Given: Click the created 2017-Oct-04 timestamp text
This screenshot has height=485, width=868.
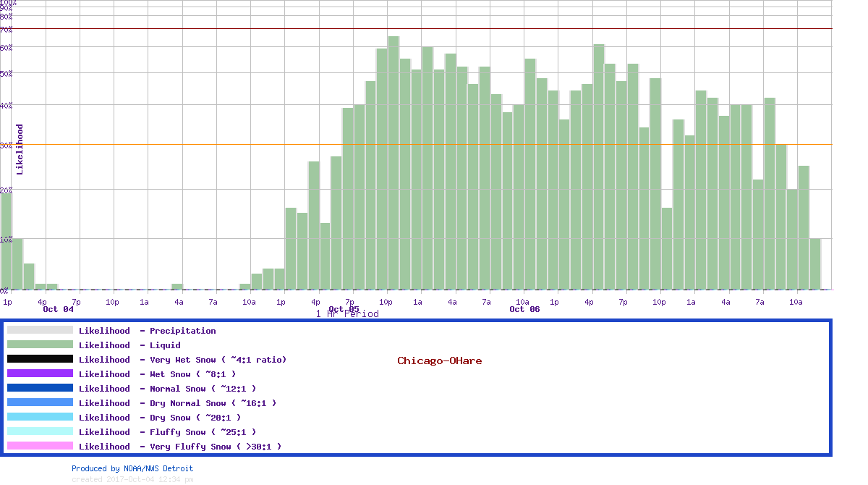Looking at the screenshot, I should click(132, 479).
